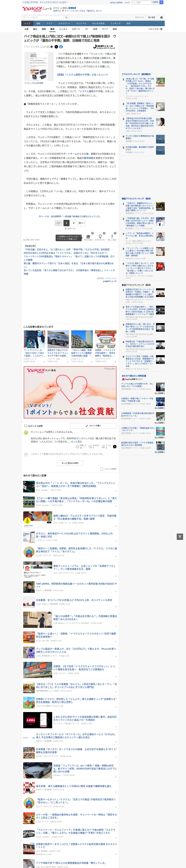Open the 【画像】システム運用の不手際 link
The image size is (186, 868).
pyautogui.click(x=82, y=75)
